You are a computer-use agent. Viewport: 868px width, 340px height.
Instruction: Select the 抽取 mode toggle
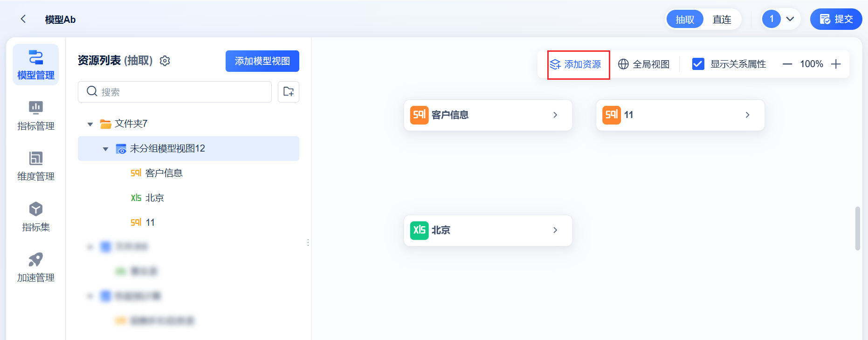tap(685, 20)
